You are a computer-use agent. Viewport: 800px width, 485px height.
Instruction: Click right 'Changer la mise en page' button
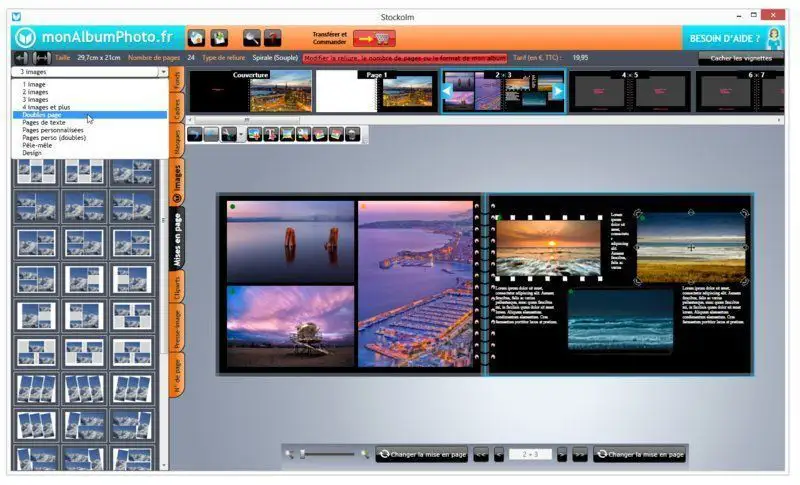[x=640, y=454]
